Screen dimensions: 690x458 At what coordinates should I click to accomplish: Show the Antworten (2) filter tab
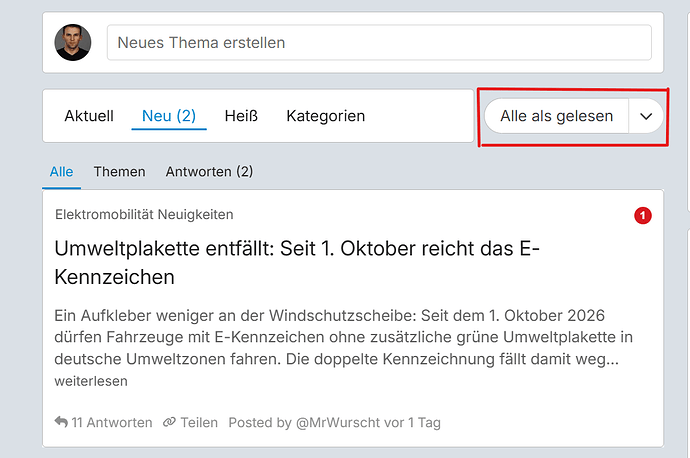point(209,172)
